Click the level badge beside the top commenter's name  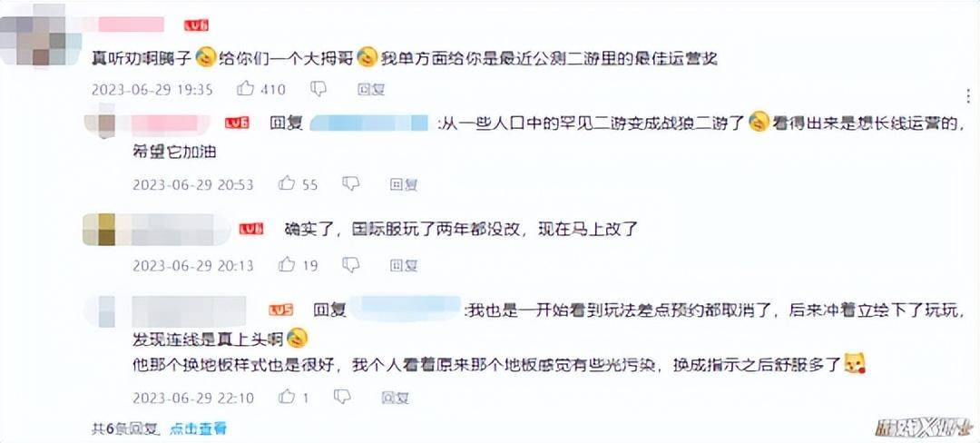(x=196, y=25)
